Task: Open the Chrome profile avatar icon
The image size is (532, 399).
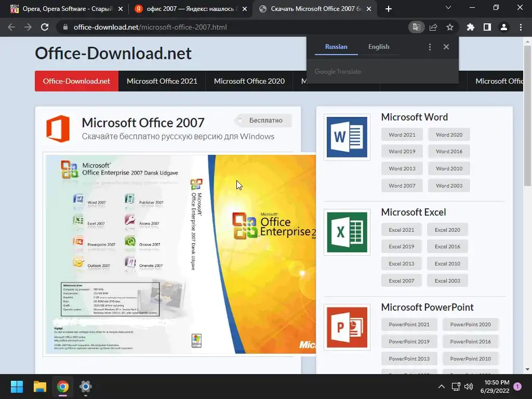Action: point(504,27)
